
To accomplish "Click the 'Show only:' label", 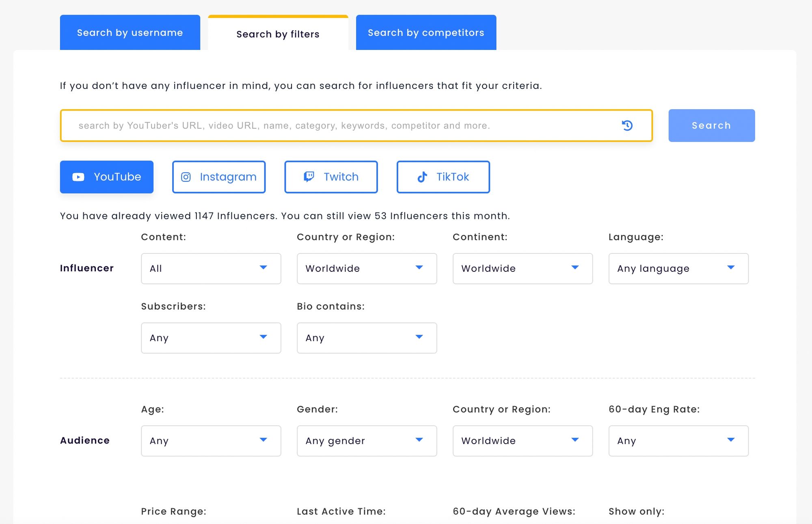I will click(x=637, y=511).
